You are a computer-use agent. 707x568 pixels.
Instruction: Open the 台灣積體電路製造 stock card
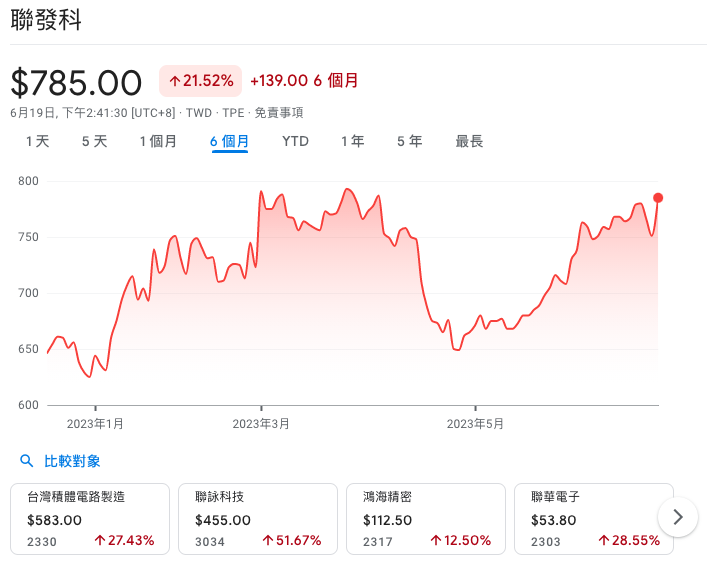[90, 519]
